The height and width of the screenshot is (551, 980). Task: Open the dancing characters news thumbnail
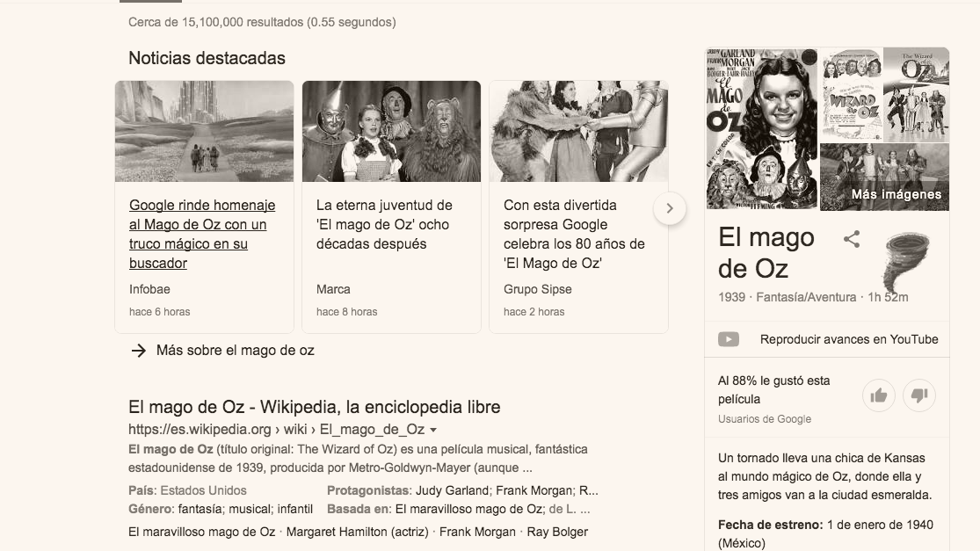point(578,131)
